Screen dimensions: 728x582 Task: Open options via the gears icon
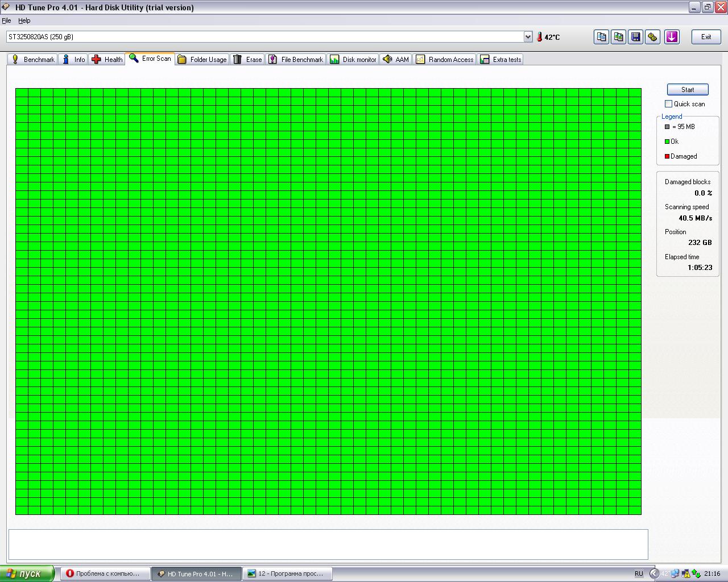coord(653,37)
